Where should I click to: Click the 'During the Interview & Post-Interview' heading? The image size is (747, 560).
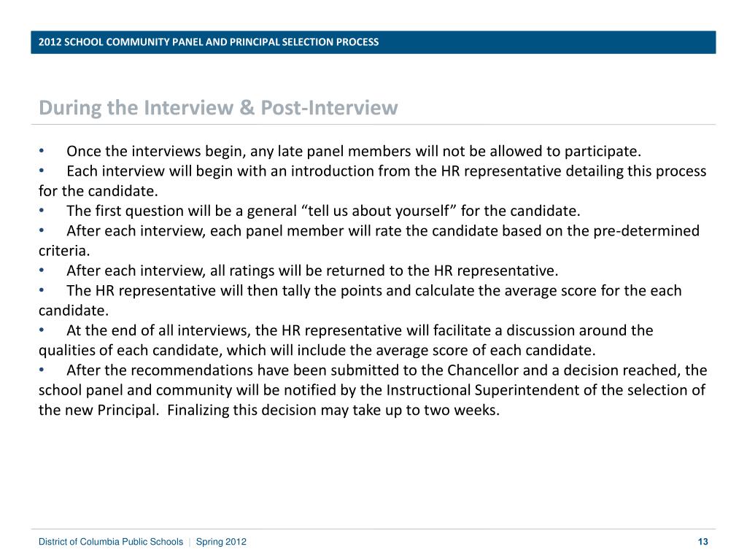[x=218, y=108]
